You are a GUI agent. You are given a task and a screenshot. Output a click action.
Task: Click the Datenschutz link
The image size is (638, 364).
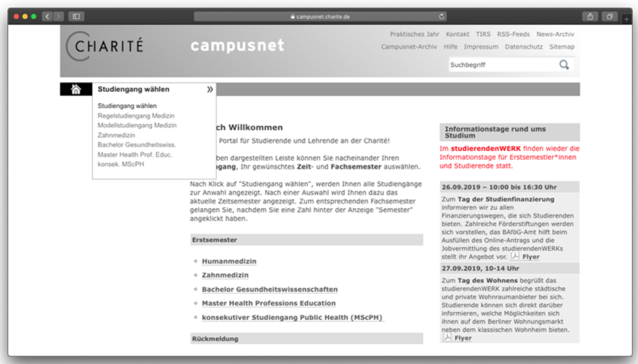coord(524,47)
